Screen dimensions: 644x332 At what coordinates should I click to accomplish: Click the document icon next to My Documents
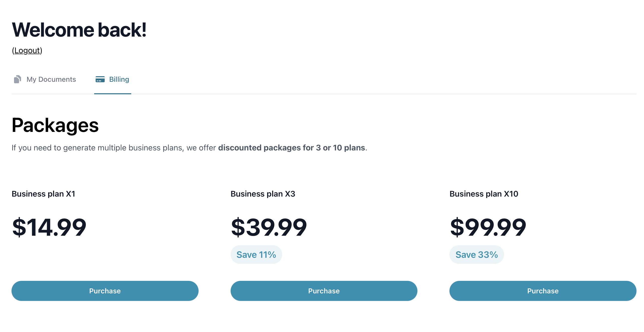point(17,79)
